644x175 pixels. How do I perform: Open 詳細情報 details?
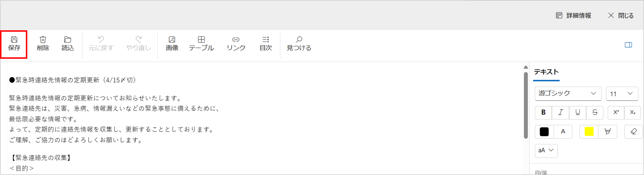573,15
